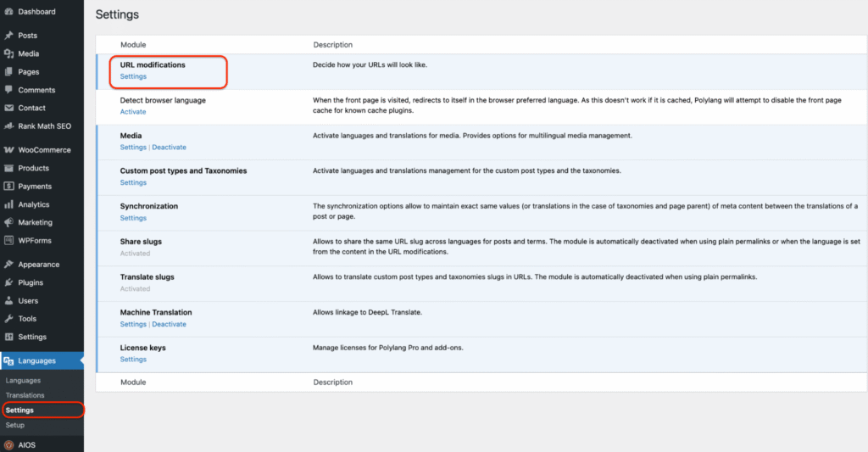
Task: Click the Rank Math SEO icon
Action: 8,126
